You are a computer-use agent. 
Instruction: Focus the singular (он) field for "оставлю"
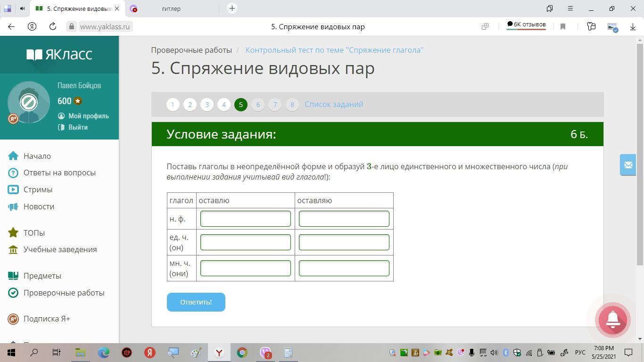tap(246, 242)
